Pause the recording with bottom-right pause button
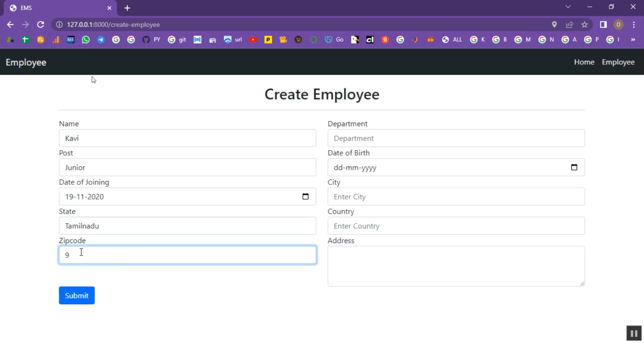The width and height of the screenshot is (644, 343). click(634, 333)
